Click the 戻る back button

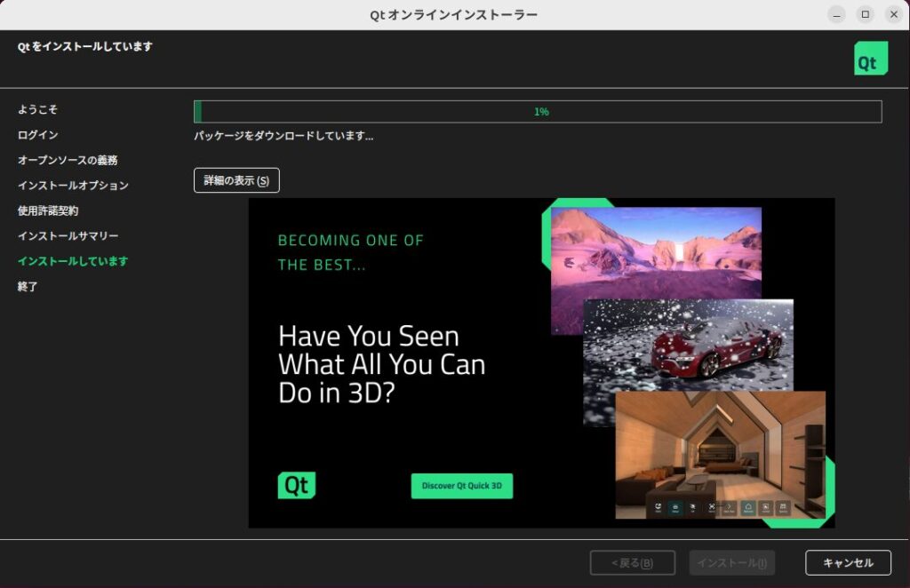632,563
